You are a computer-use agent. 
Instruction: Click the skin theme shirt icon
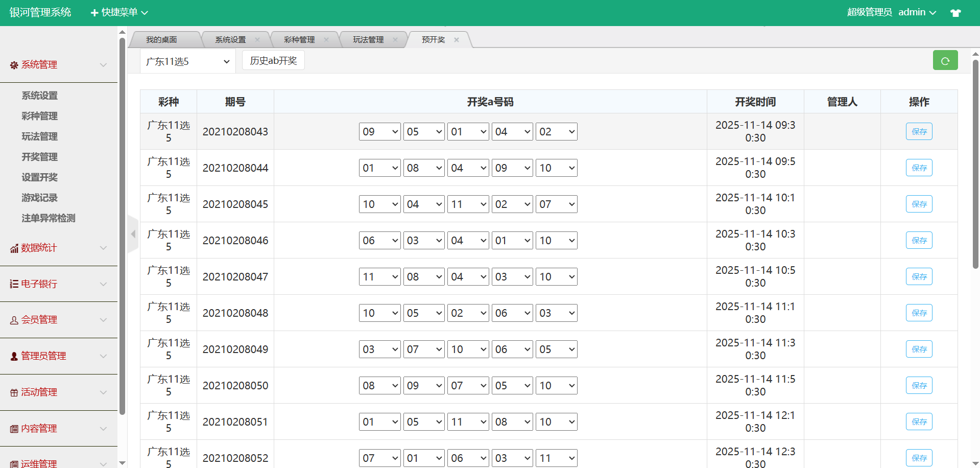[955, 13]
